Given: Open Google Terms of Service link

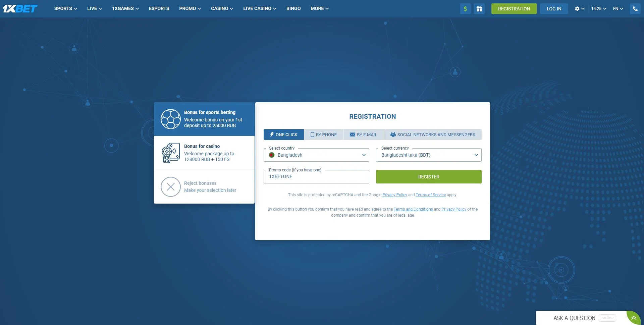Looking at the screenshot, I should (431, 195).
